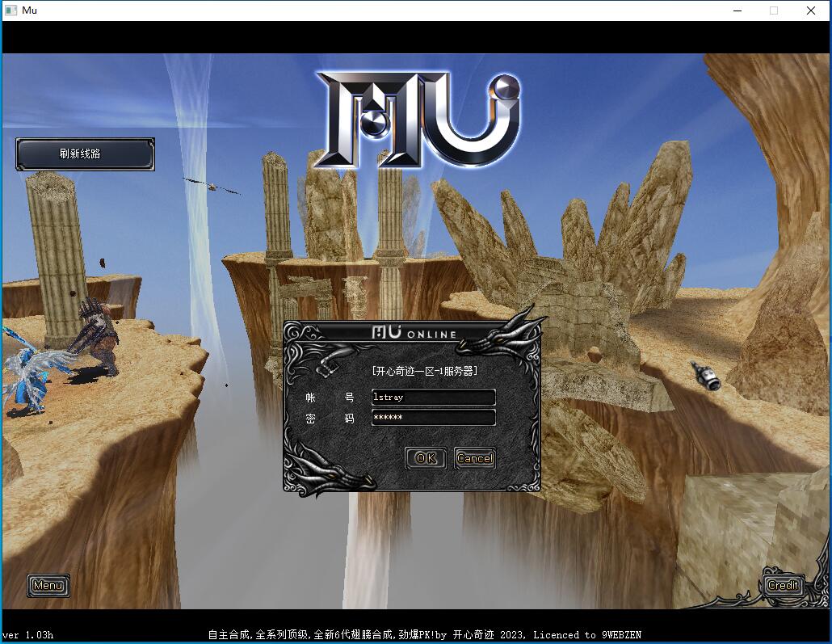The width and height of the screenshot is (832, 644).
Task: Click the 刷新线路 refresh server button
Action: tap(85, 154)
